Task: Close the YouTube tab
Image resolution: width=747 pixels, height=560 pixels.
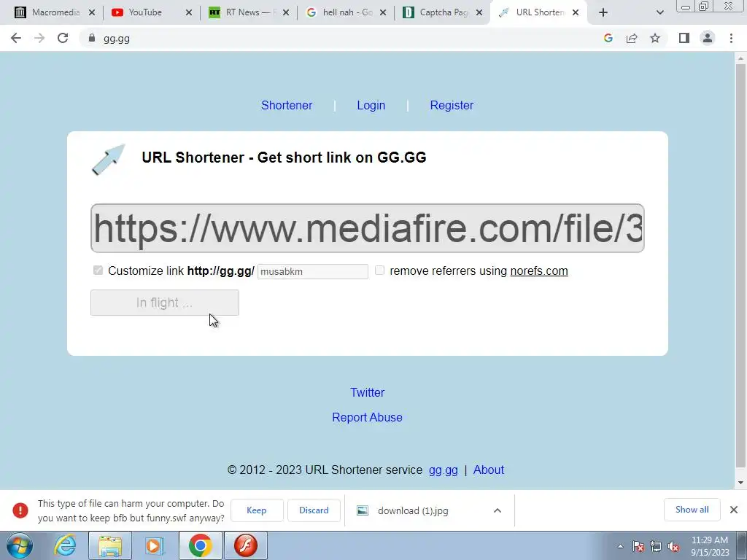Action: point(189,12)
